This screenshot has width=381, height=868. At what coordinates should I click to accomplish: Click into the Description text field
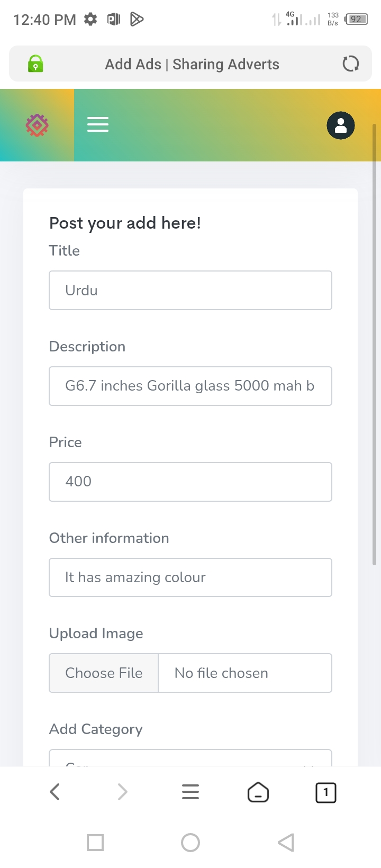[x=190, y=386]
